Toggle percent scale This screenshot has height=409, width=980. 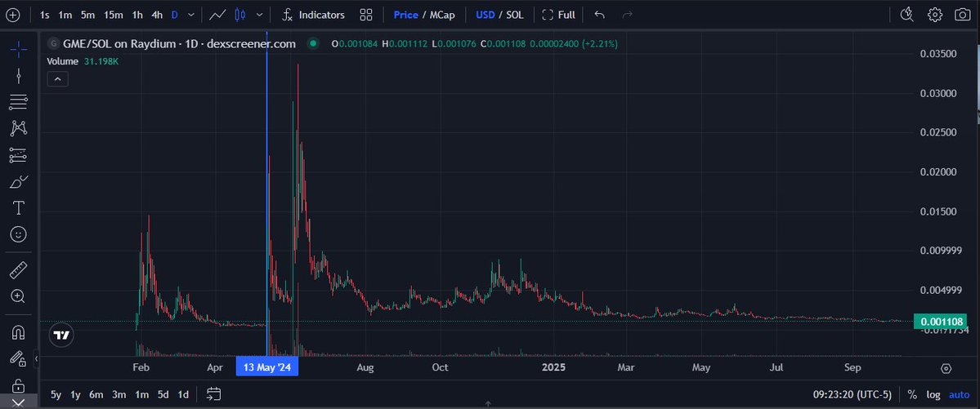click(x=912, y=394)
